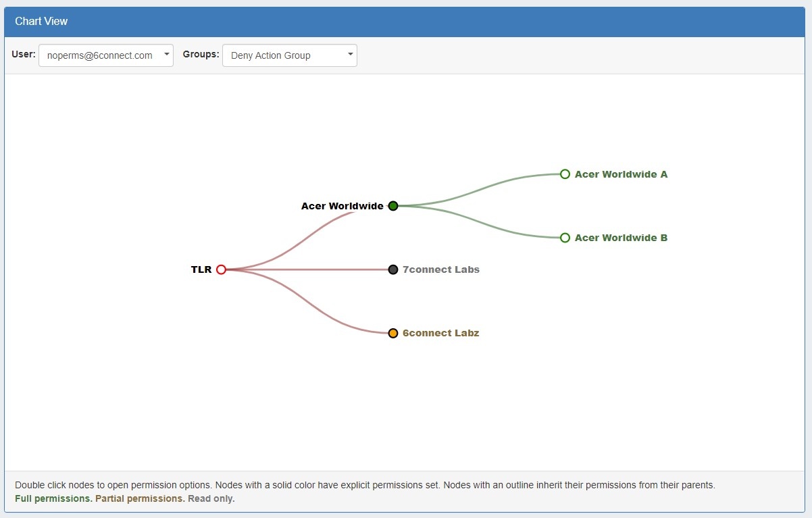Viewport: 812px width, 518px height.
Task: Click the green Full permissions legend text
Action: point(53,498)
